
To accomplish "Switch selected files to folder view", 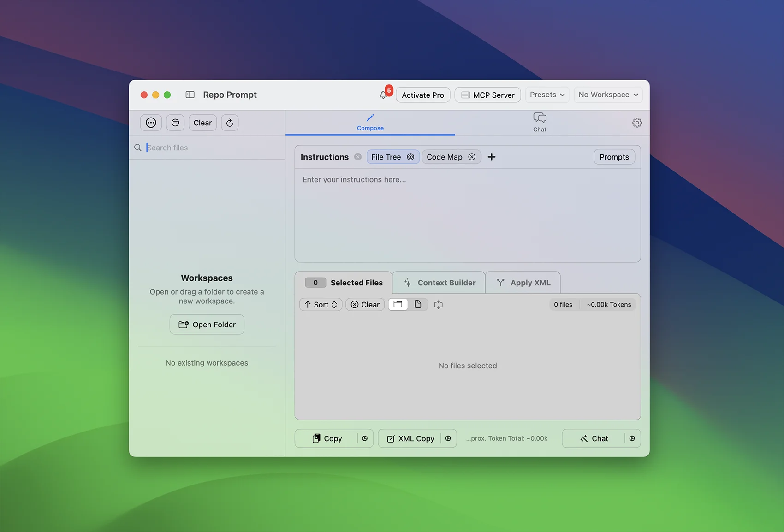I will [x=398, y=304].
